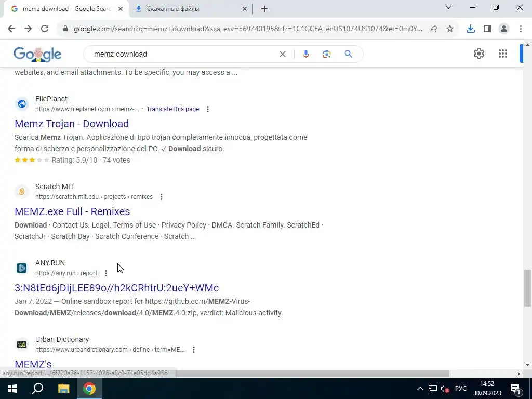This screenshot has width=532, height=399.
Task: Open File Explorer from taskbar
Action: [x=63, y=389]
